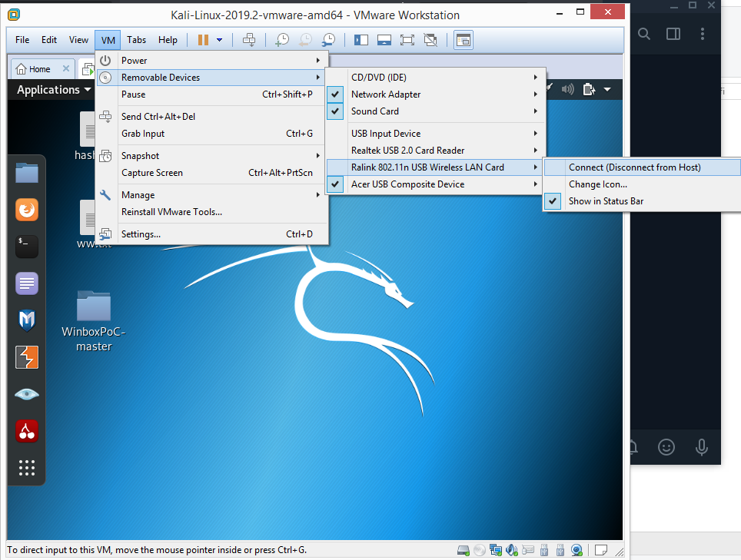741x560 pixels.
Task: Open Files from Kali dock
Action: 26,173
